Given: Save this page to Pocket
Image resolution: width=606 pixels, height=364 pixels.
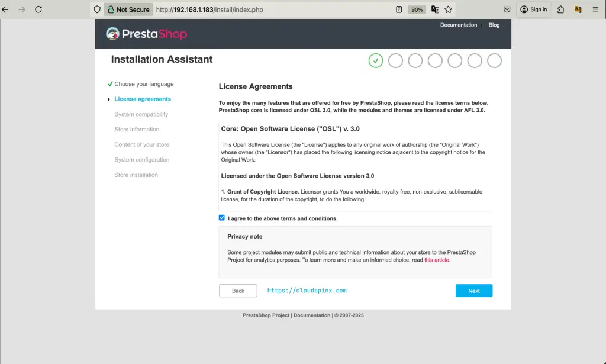Looking at the screenshot, I should pos(506,9).
